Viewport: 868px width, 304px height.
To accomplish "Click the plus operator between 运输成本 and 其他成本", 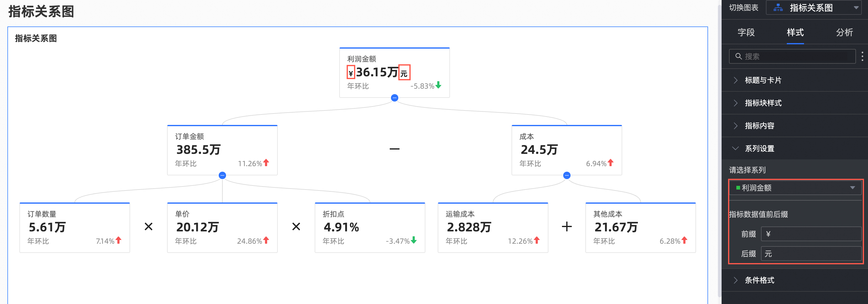I will pos(567,226).
